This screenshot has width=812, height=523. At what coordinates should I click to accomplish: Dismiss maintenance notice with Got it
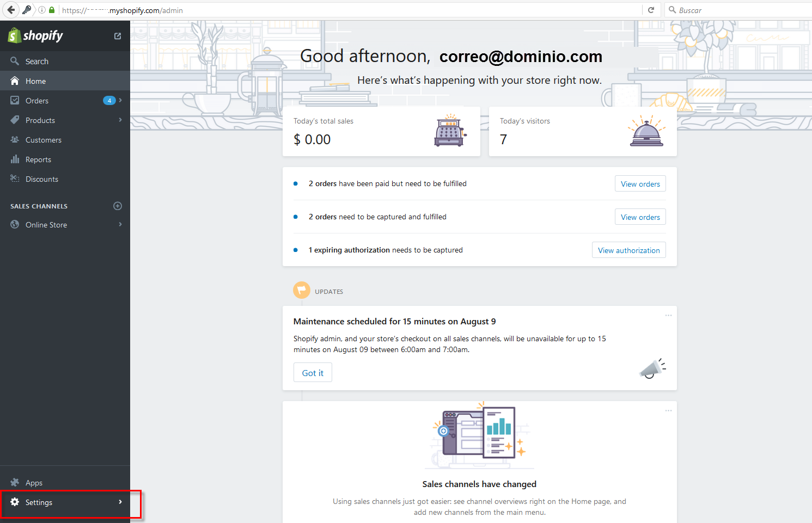pyautogui.click(x=313, y=373)
